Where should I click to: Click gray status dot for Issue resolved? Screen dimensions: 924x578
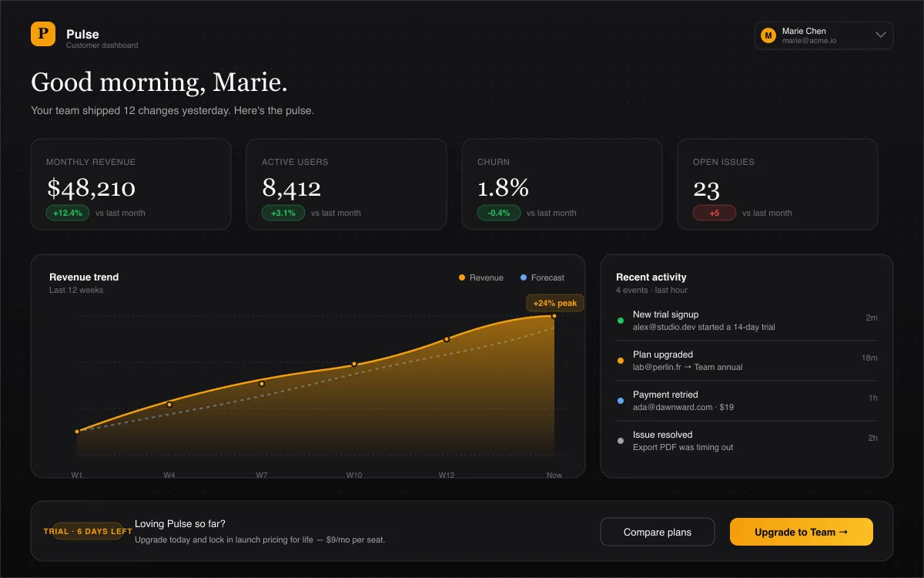point(621,441)
